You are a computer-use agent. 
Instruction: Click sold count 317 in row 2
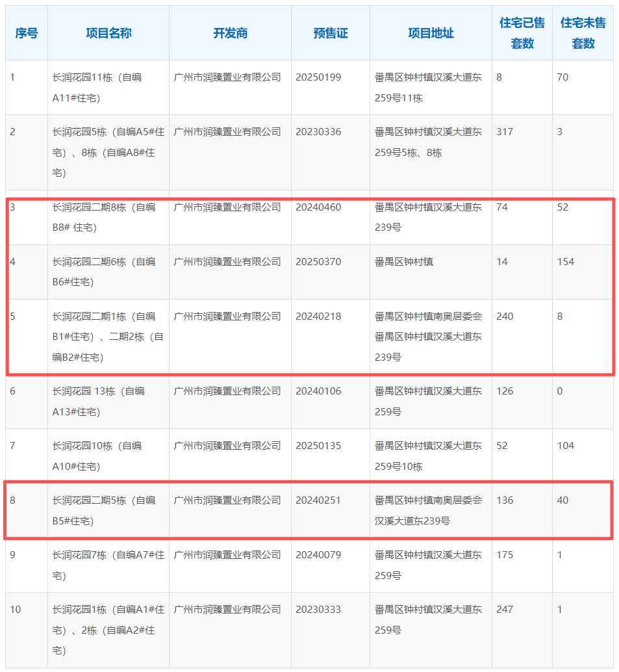505,132
